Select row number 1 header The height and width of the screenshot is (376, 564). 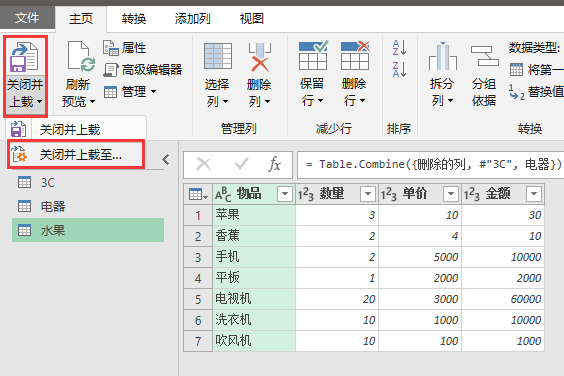click(198, 215)
